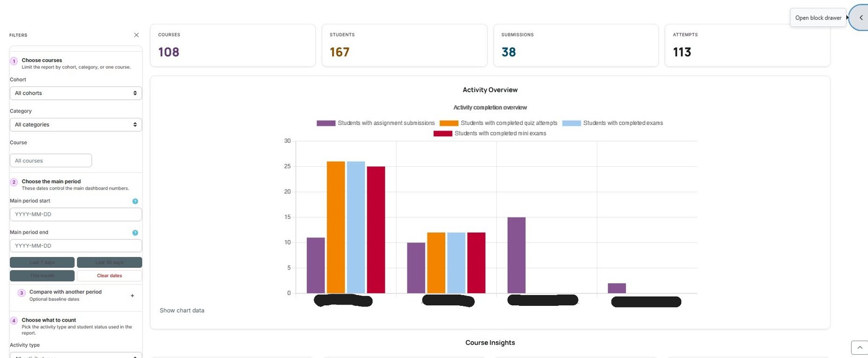The image size is (868, 358).
Task: Focus the Main period end date field
Action: 76,246
